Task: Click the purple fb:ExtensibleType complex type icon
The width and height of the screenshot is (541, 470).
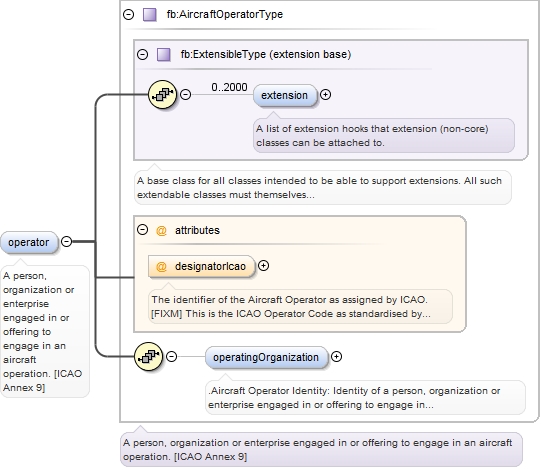Action: [x=164, y=55]
